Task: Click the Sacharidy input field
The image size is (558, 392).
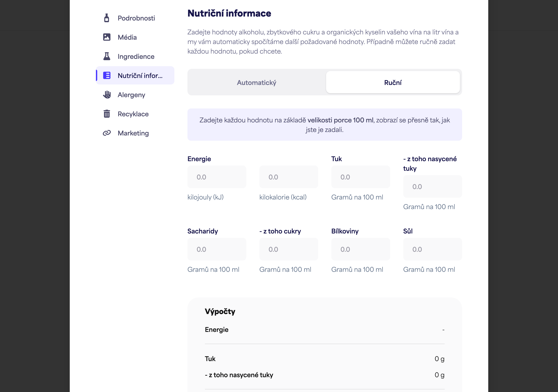Action: tap(217, 249)
